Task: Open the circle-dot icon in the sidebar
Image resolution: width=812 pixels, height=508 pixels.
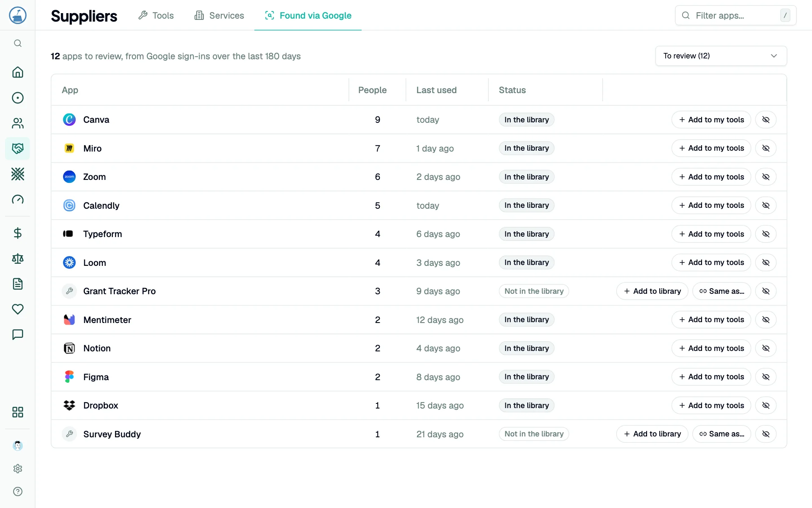Action: [x=18, y=98]
